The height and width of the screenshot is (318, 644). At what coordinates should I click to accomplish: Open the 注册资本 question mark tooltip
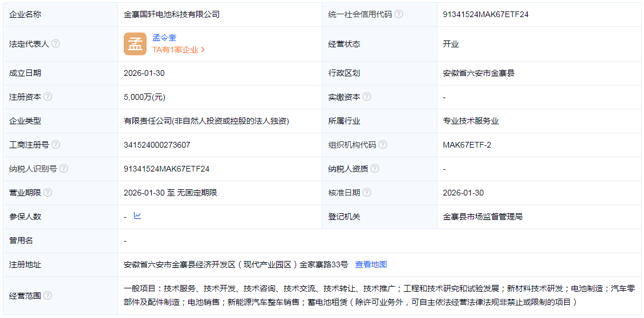48,97
